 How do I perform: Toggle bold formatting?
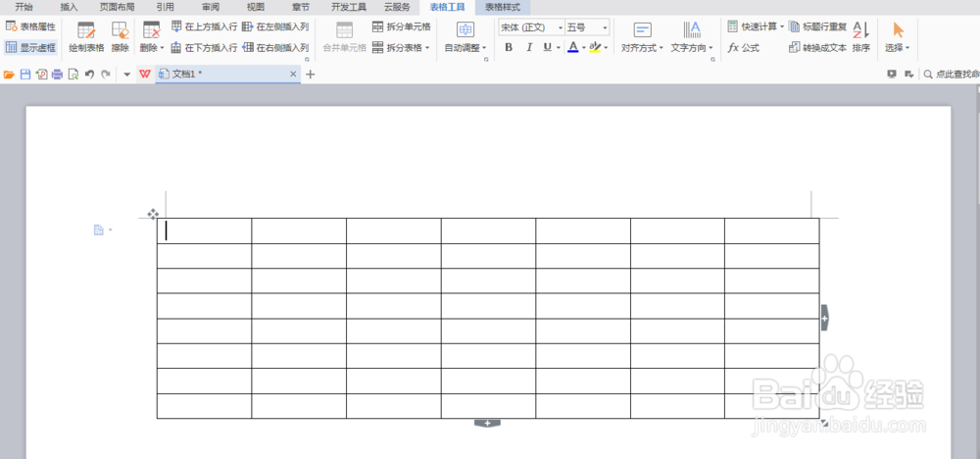tap(509, 47)
